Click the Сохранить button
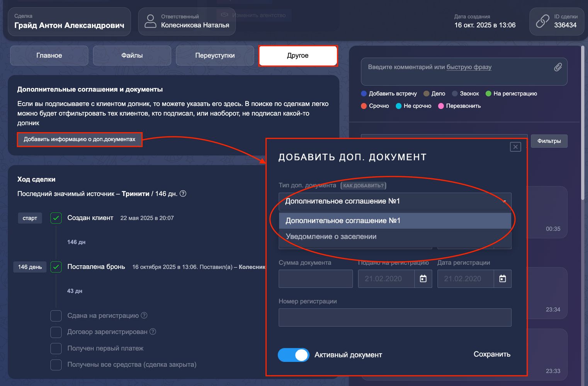Screen dimensions: 588x386 coord(492,354)
